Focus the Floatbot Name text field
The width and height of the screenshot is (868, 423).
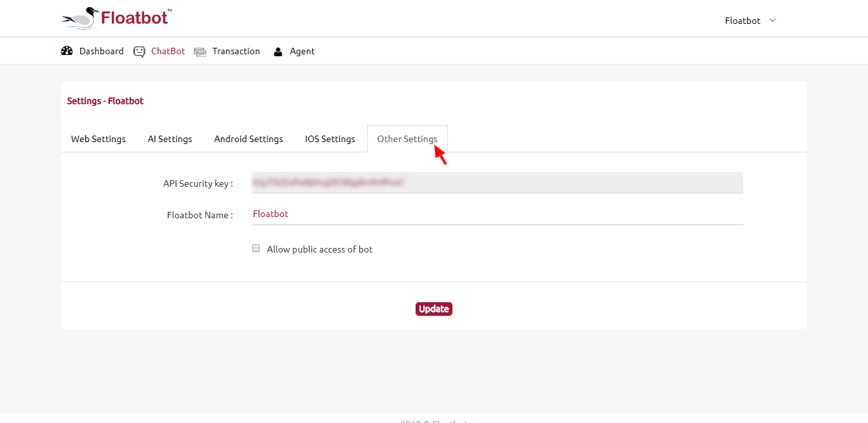click(x=497, y=214)
